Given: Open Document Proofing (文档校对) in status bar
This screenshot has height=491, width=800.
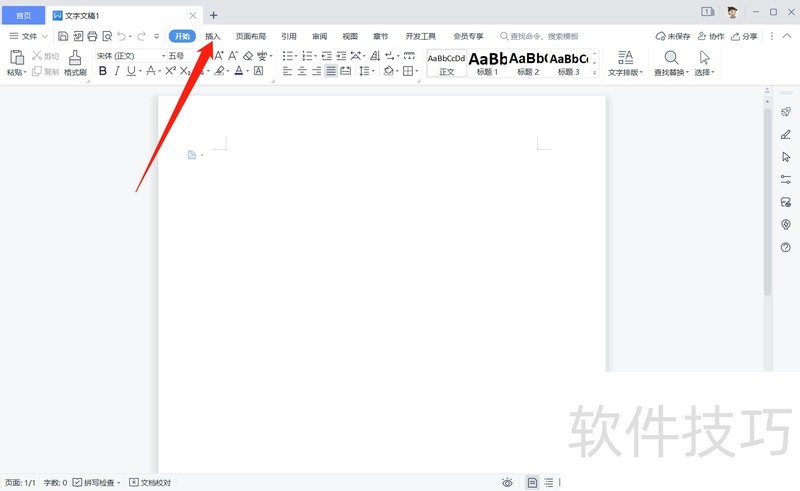Looking at the screenshot, I should pyautogui.click(x=150, y=482).
